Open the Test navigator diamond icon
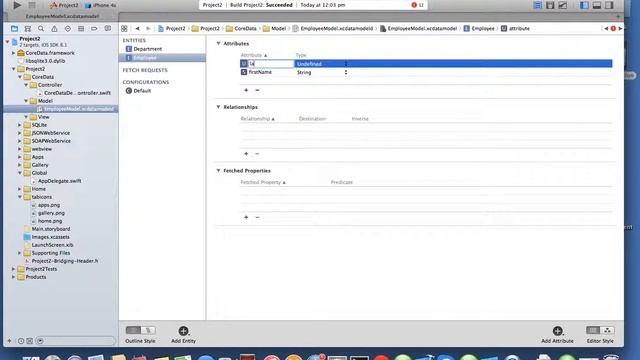 (x=68, y=29)
